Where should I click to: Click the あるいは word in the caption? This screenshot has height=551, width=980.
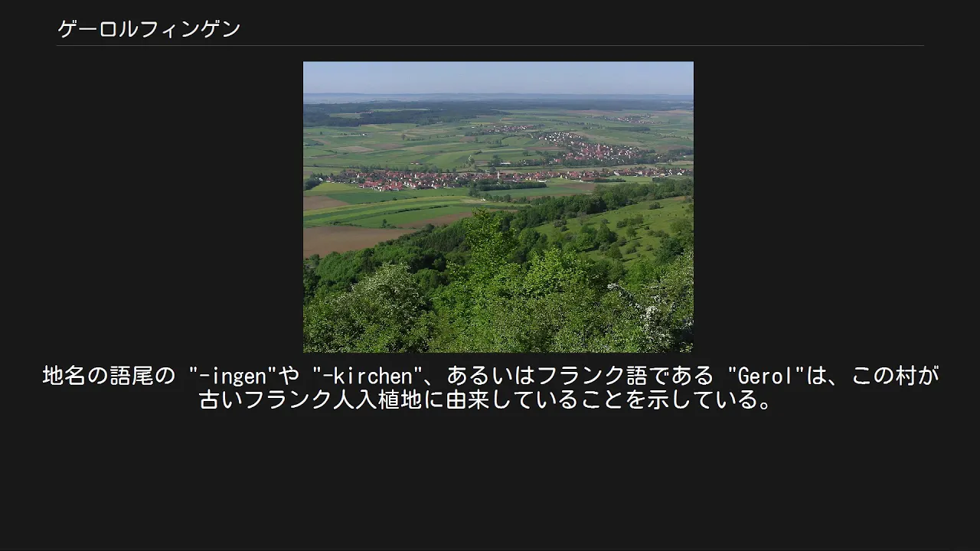point(490,376)
